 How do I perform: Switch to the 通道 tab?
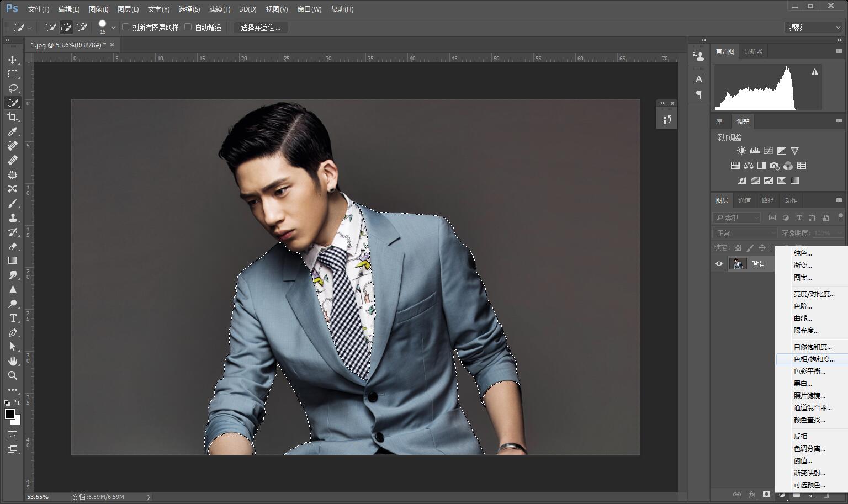click(745, 200)
